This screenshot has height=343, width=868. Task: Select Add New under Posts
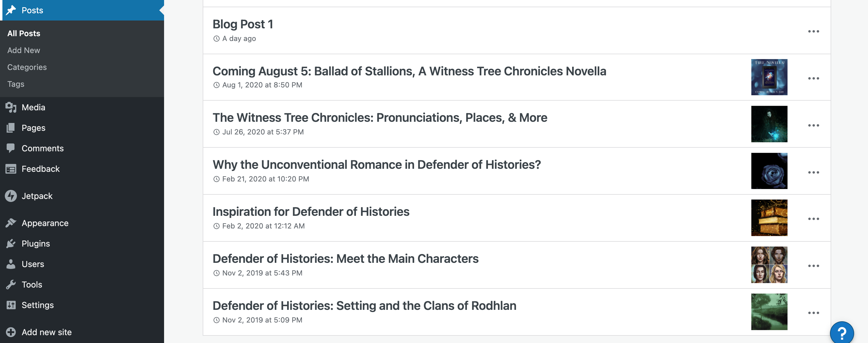coord(24,50)
